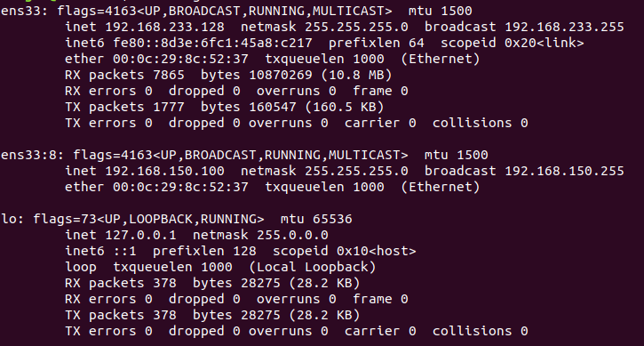Click the scopeid 0x20<link> text
The image size is (644, 346).
(x=513, y=44)
